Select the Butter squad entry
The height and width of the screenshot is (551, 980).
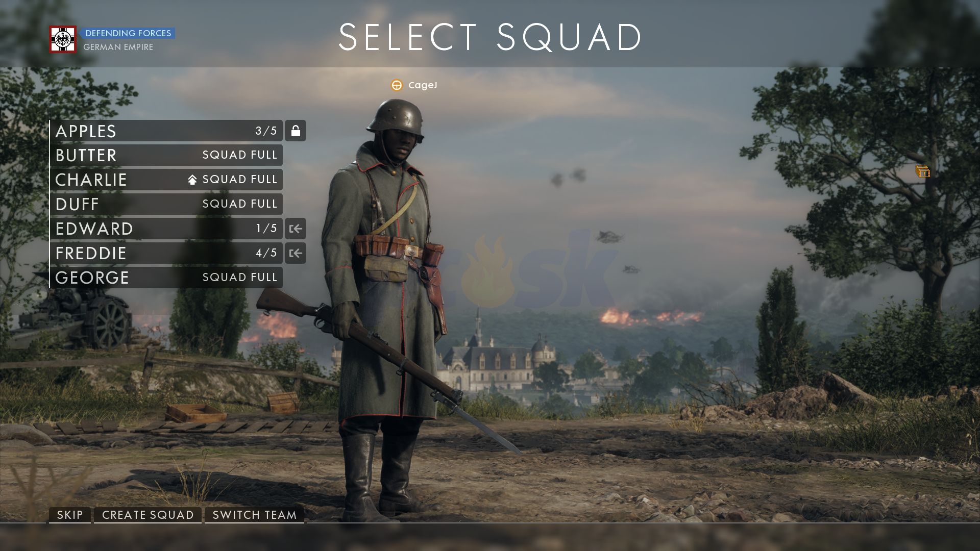(x=166, y=155)
